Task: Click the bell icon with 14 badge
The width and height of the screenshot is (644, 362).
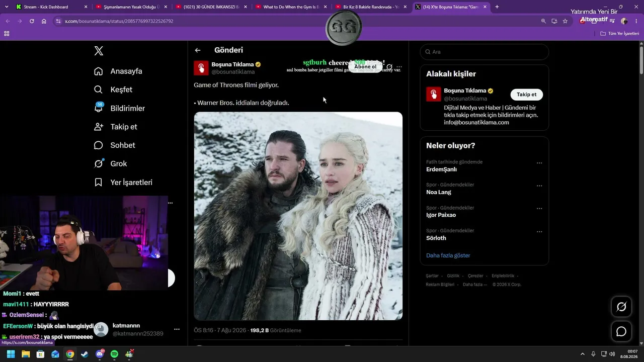Action: [x=99, y=108]
